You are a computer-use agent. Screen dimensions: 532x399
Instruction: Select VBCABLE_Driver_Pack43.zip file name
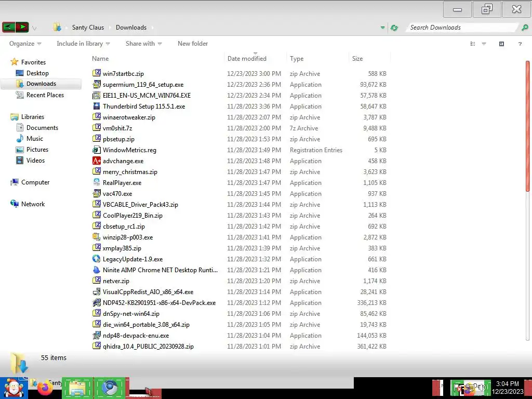tap(140, 205)
